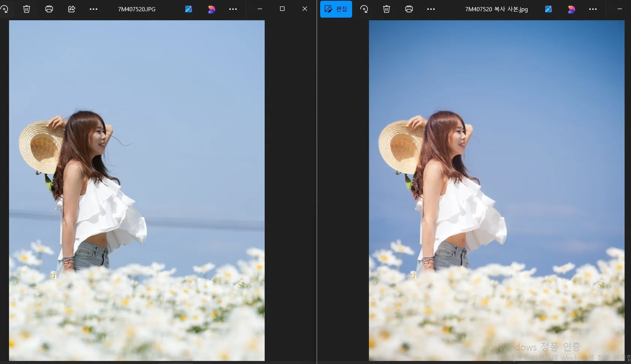The height and width of the screenshot is (364, 631).
Task: Rotate the 복사 사본.jpg image in right window
Action: click(364, 9)
